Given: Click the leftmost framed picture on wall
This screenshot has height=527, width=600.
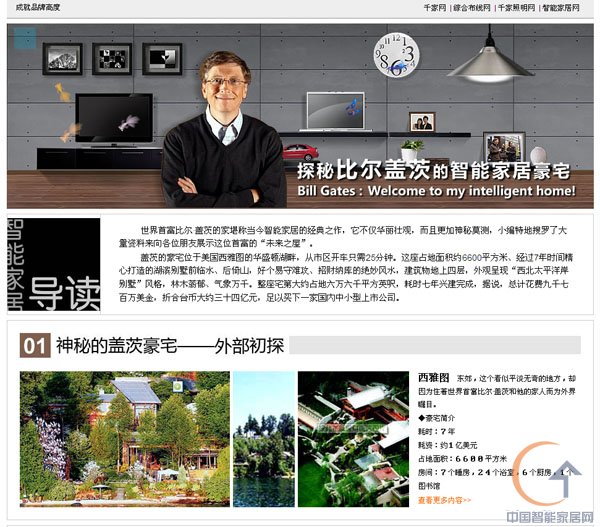Looking at the screenshot, I should (x=62, y=59).
